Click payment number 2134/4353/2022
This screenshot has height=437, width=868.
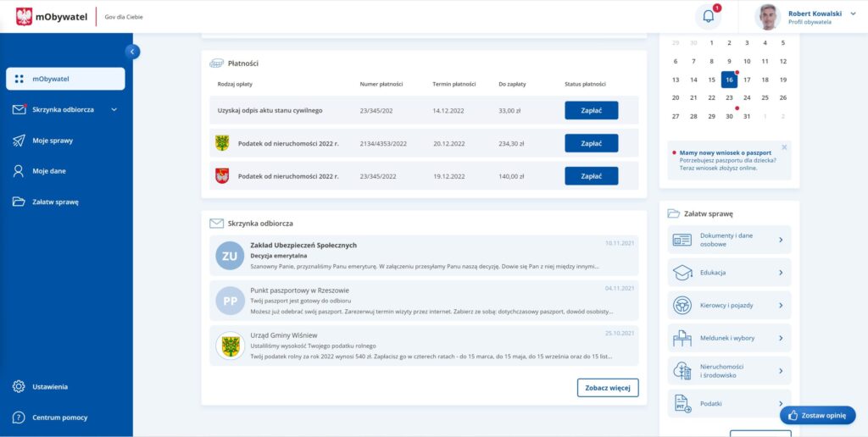tap(383, 143)
